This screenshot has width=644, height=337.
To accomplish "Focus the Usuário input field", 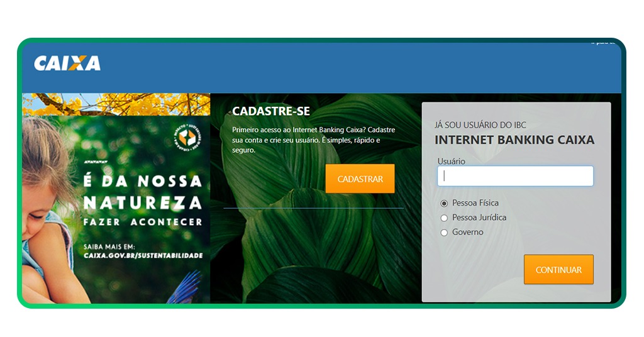I will (x=516, y=176).
